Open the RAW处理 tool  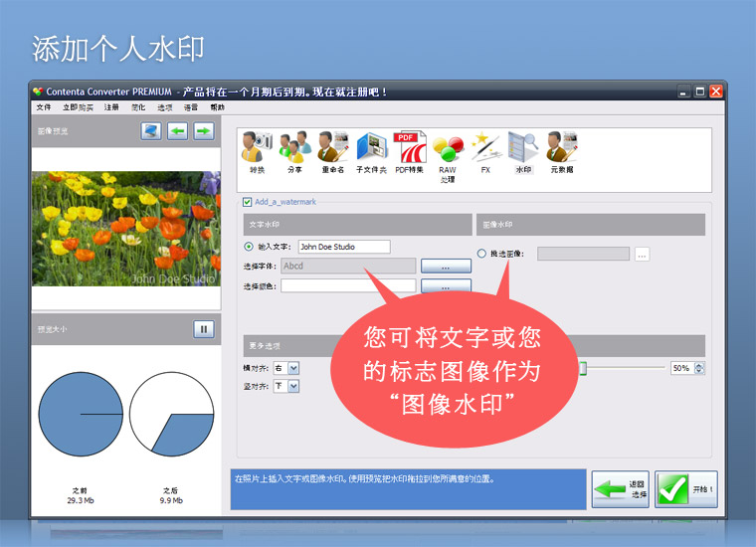point(448,151)
